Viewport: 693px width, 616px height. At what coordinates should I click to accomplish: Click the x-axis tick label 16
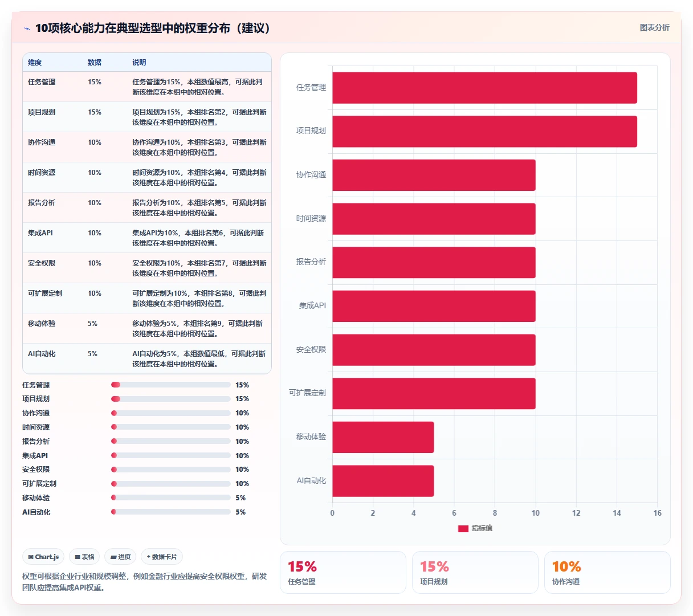pyautogui.click(x=657, y=513)
